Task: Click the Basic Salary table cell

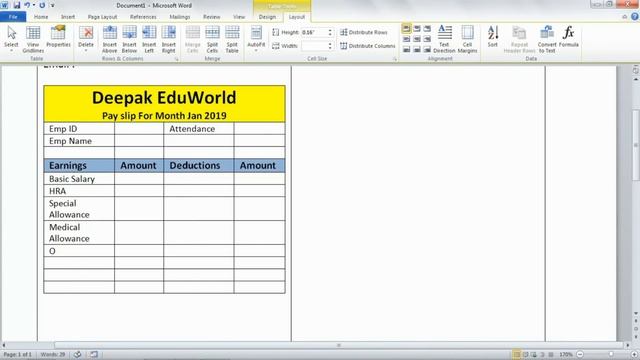Action: pos(79,179)
